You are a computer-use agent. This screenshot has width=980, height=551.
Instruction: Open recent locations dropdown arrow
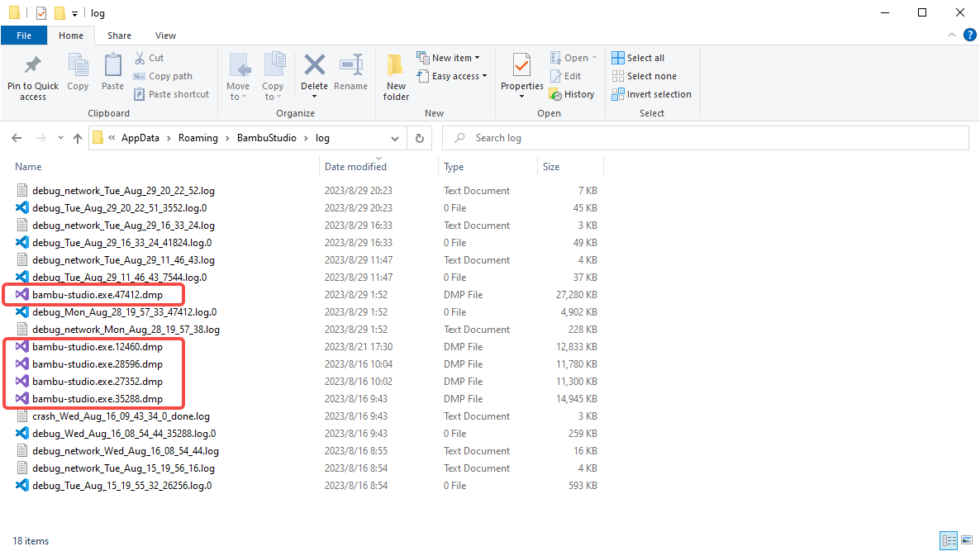pyautogui.click(x=60, y=138)
